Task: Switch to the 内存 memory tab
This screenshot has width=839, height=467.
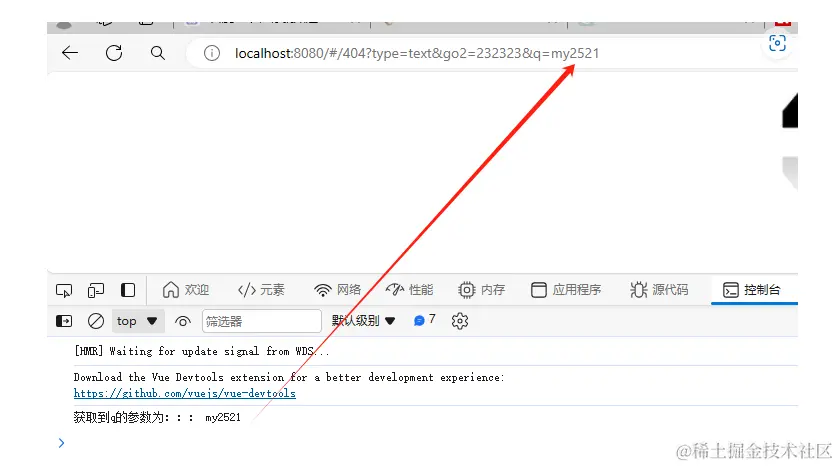Action: click(x=482, y=290)
